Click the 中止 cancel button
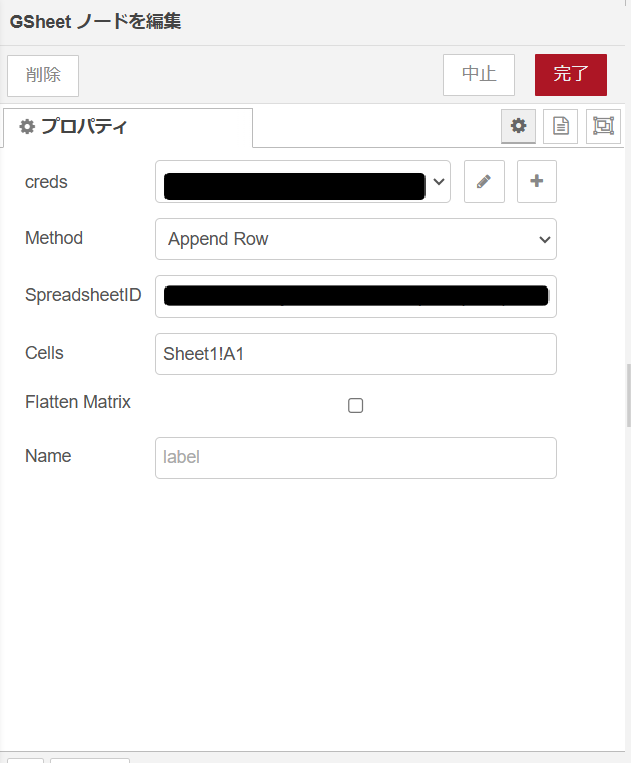Image resolution: width=631 pixels, height=763 pixels. pyautogui.click(x=479, y=74)
